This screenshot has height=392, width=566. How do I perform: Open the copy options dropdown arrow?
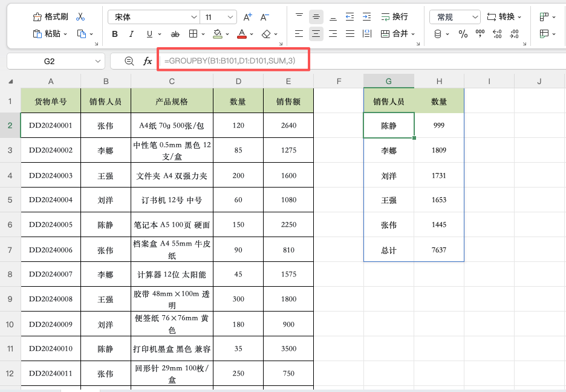coord(91,34)
